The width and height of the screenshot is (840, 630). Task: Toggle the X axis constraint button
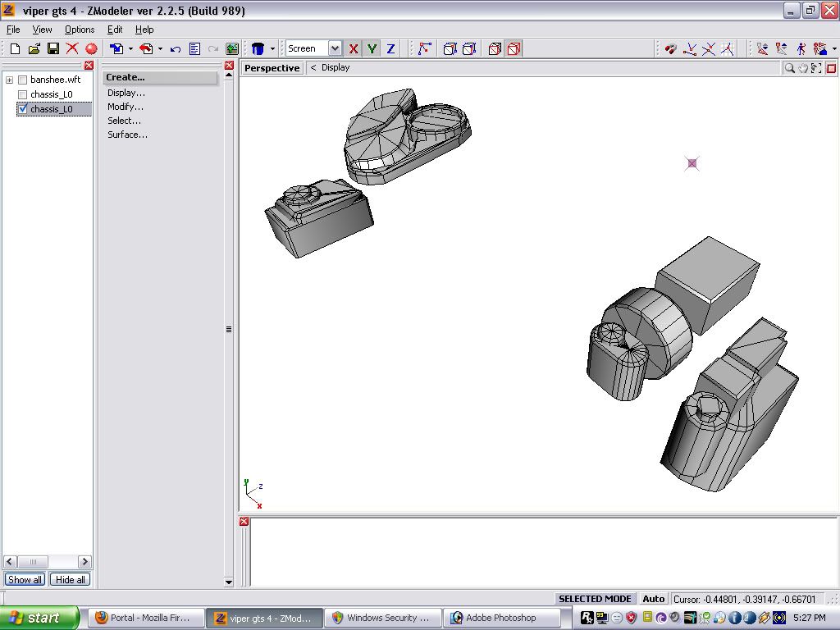(x=354, y=49)
